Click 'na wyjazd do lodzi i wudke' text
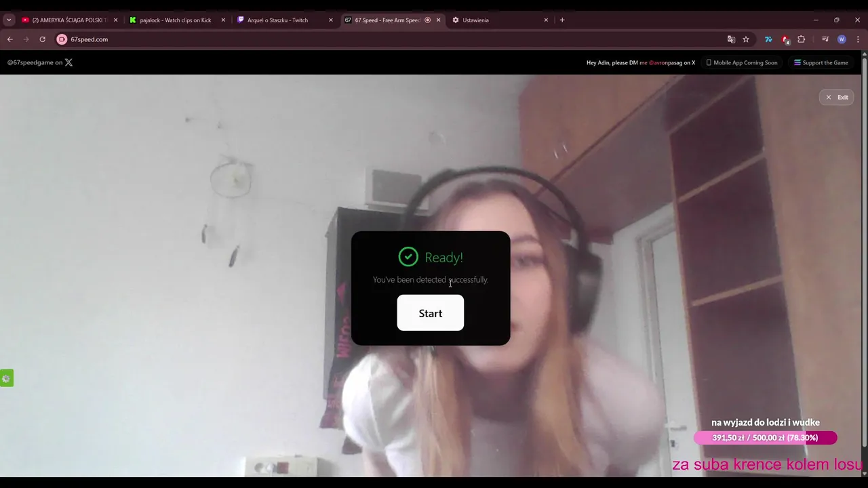 (x=766, y=422)
